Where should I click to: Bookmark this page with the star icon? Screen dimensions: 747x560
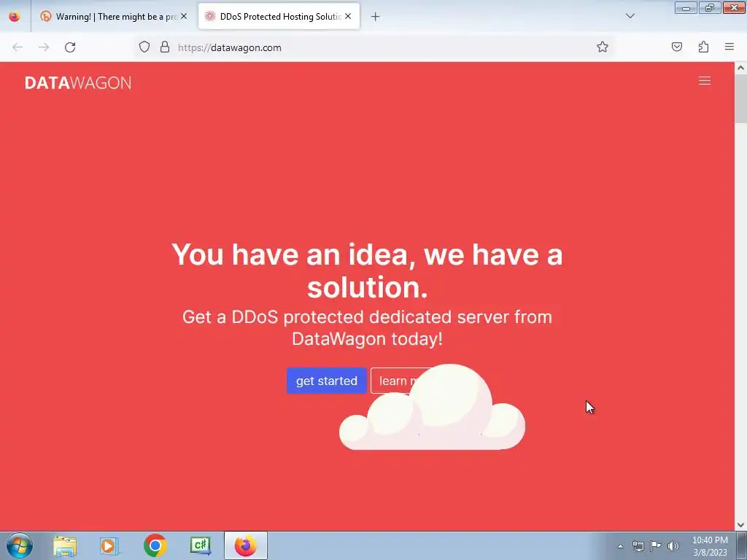(x=602, y=47)
